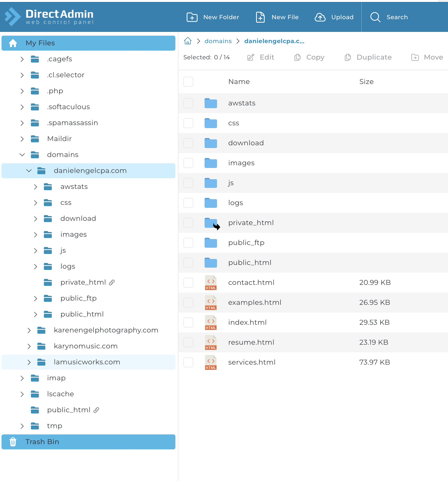This screenshot has height=481, width=448.
Task: Click the resume.html file icon
Action: tap(211, 342)
